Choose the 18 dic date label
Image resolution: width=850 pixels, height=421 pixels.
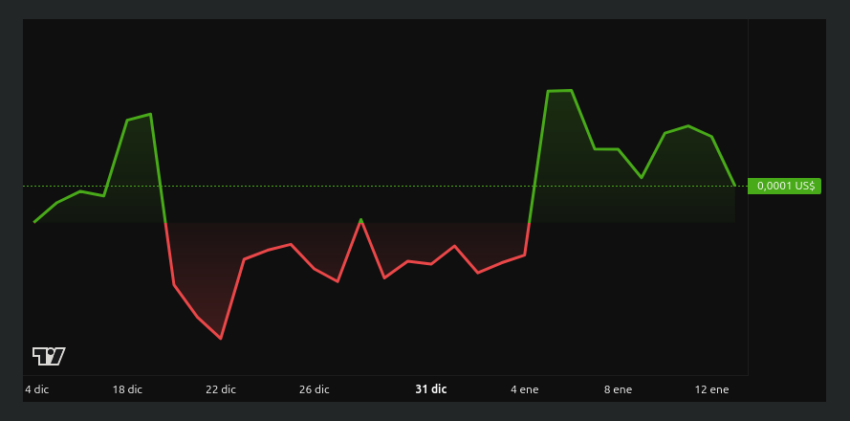[x=127, y=390]
